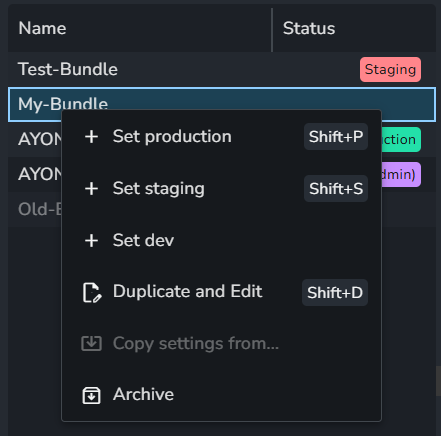Click the plus icon beside Set staging
Screen dimensions: 441x436
(91, 189)
